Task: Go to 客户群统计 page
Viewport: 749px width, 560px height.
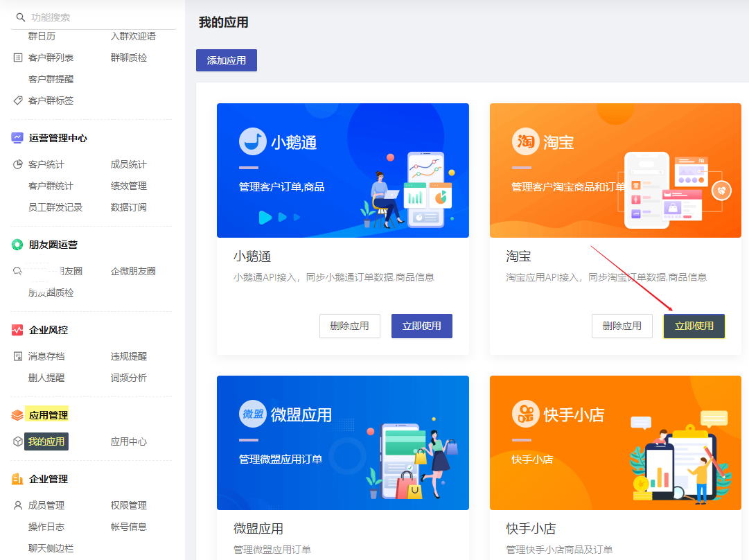Action: pos(51,186)
